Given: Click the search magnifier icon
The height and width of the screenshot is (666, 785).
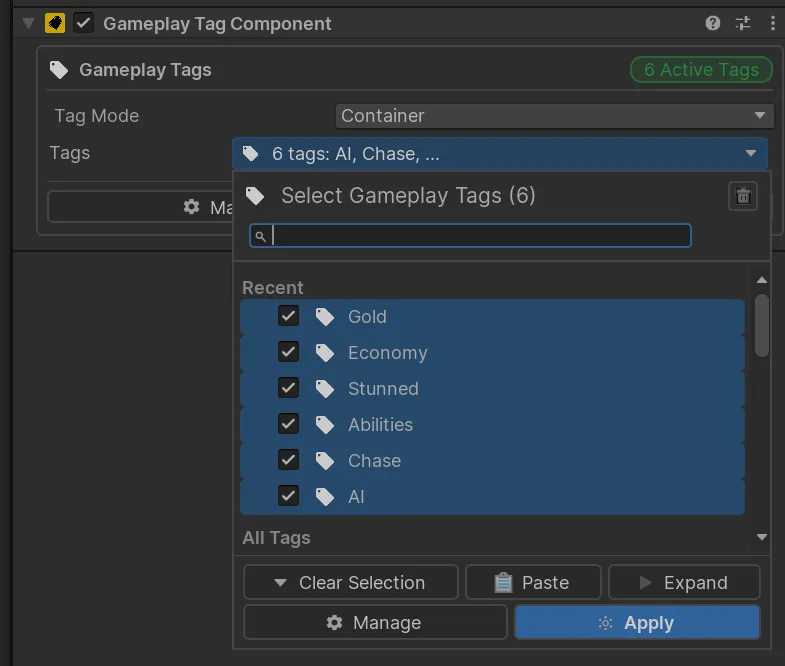Looking at the screenshot, I should pos(260,236).
